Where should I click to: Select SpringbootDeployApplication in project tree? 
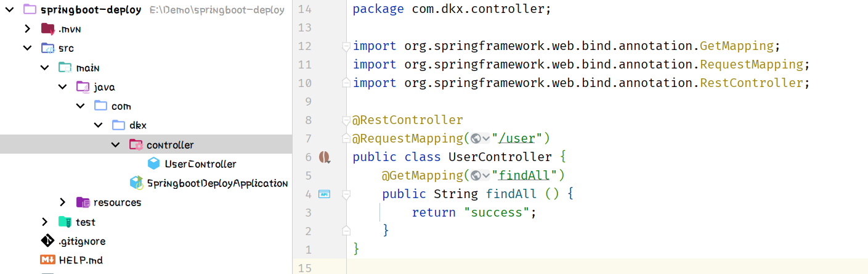(217, 183)
